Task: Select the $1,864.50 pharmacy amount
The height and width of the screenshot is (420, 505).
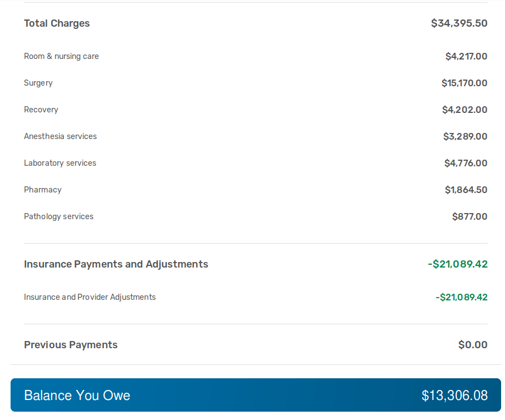Action: coord(466,190)
